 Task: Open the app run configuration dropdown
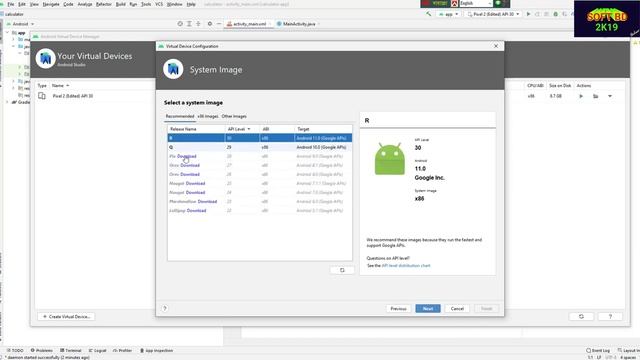[449, 14]
